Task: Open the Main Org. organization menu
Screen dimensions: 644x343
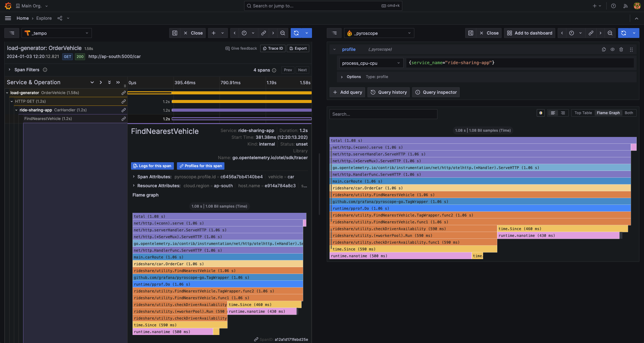Action: click(31, 6)
